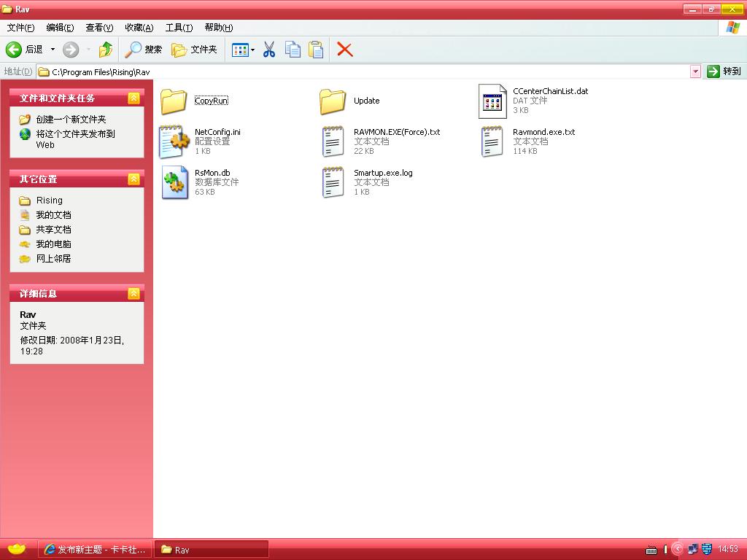Collapse the 其它位置 panel
747x560 pixels.
pyautogui.click(x=133, y=179)
